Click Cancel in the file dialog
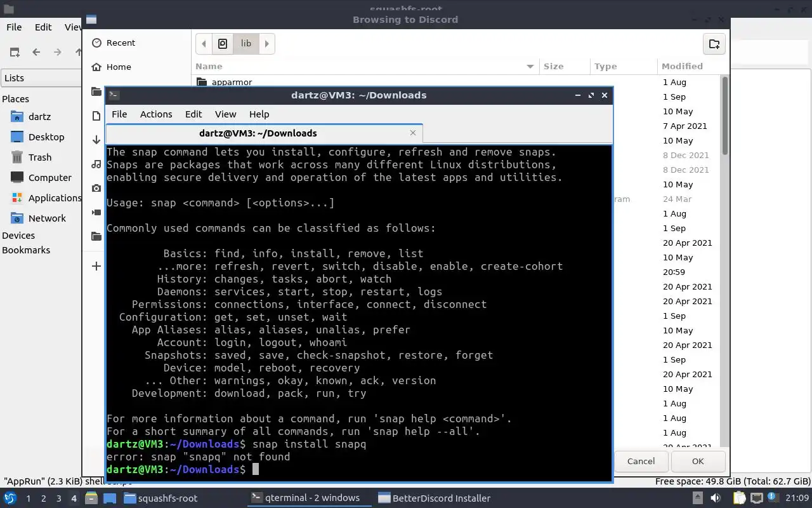 (x=641, y=462)
